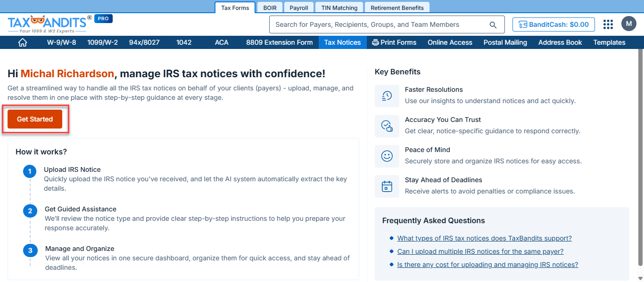
Task: Open FAQ about cost for managing notices
Action: [x=487, y=265]
